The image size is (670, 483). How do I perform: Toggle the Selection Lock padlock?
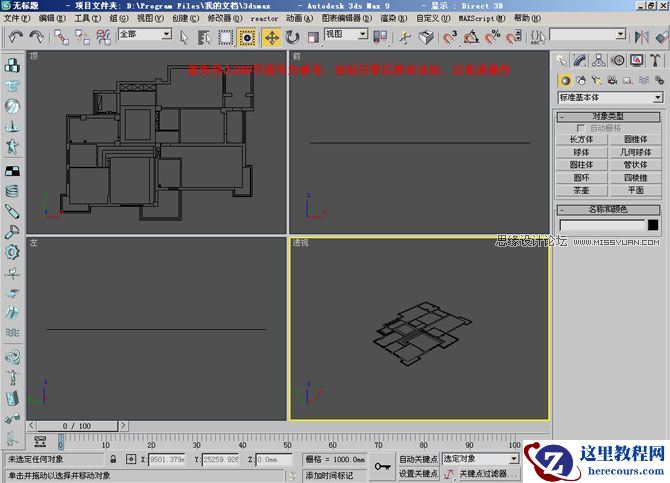pyautogui.click(x=113, y=459)
